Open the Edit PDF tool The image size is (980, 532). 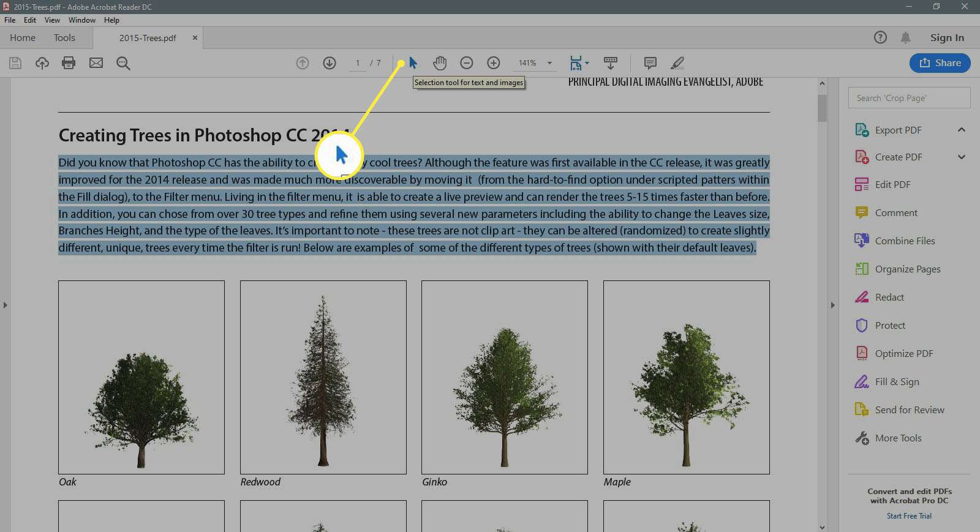[892, 184]
